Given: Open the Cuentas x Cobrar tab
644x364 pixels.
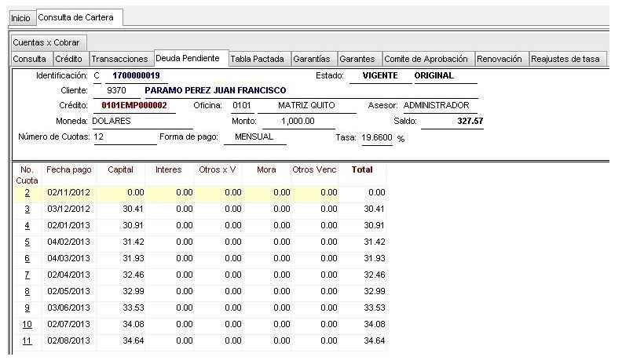Looking at the screenshot, I should click(46, 42).
